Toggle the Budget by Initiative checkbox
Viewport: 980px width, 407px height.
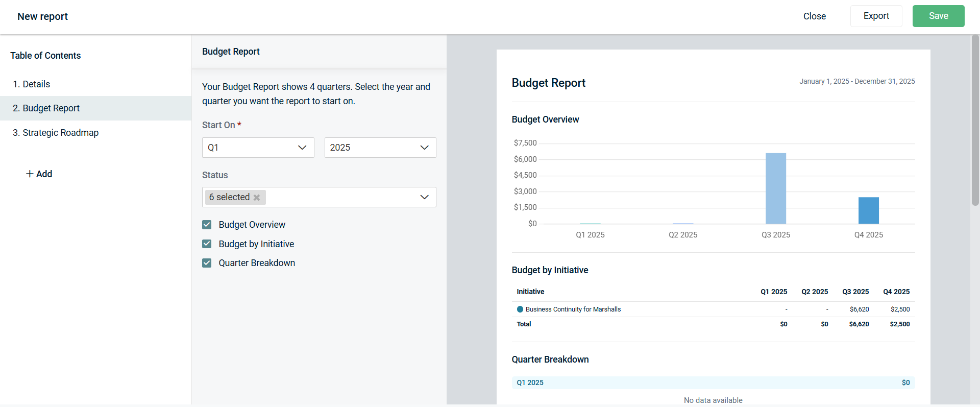(207, 244)
